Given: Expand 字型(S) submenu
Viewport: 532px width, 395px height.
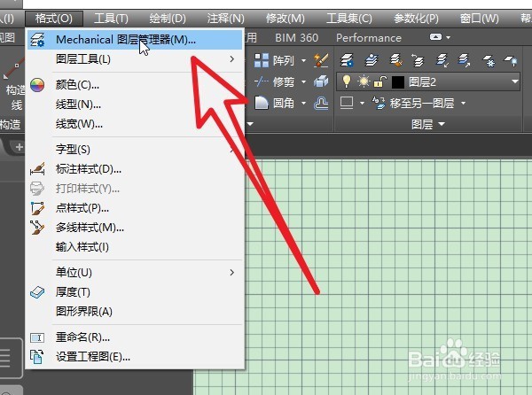Looking at the screenshot, I should point(135,150).
